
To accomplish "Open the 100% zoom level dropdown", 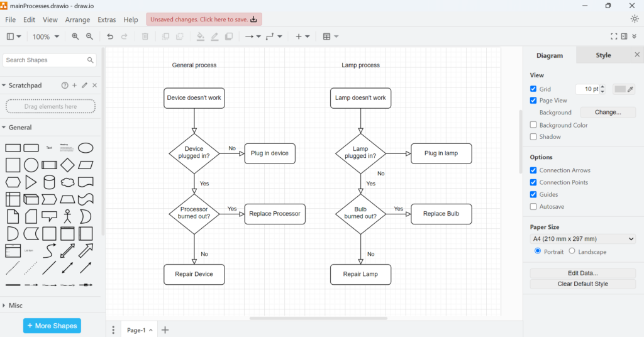I will pos(46,37).
